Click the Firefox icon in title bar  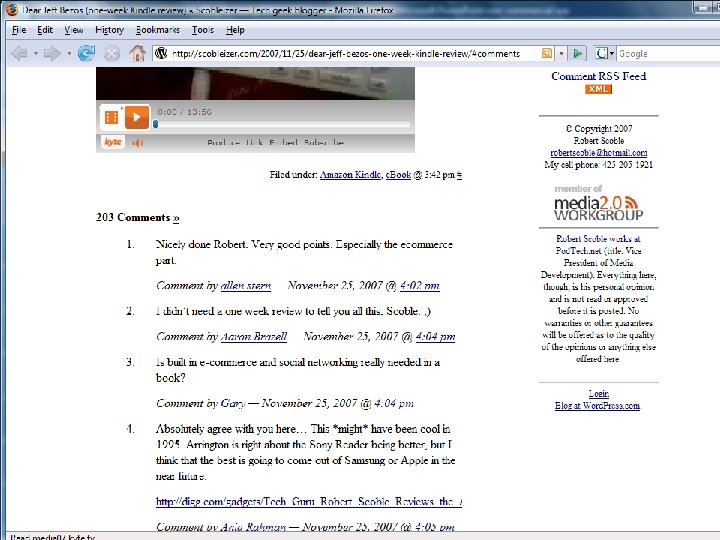click(12, 9)
